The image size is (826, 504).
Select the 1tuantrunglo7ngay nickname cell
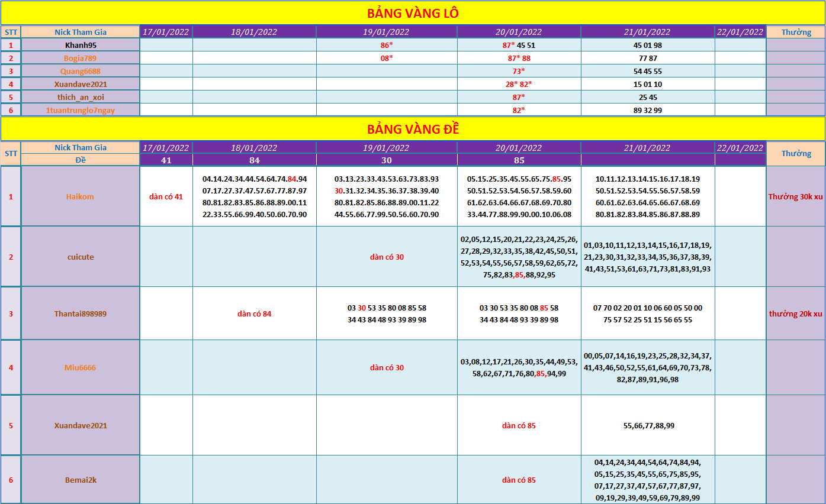[81, 110]
